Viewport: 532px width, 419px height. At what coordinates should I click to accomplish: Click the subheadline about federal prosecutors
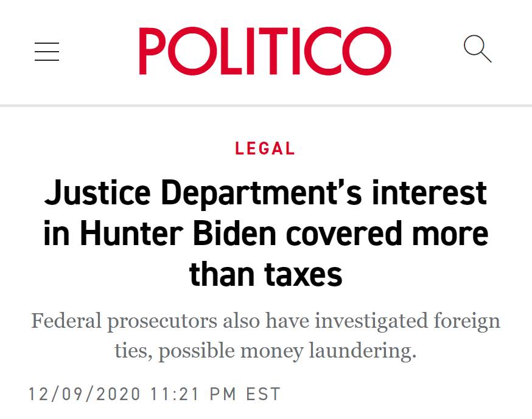coord(265,336)
